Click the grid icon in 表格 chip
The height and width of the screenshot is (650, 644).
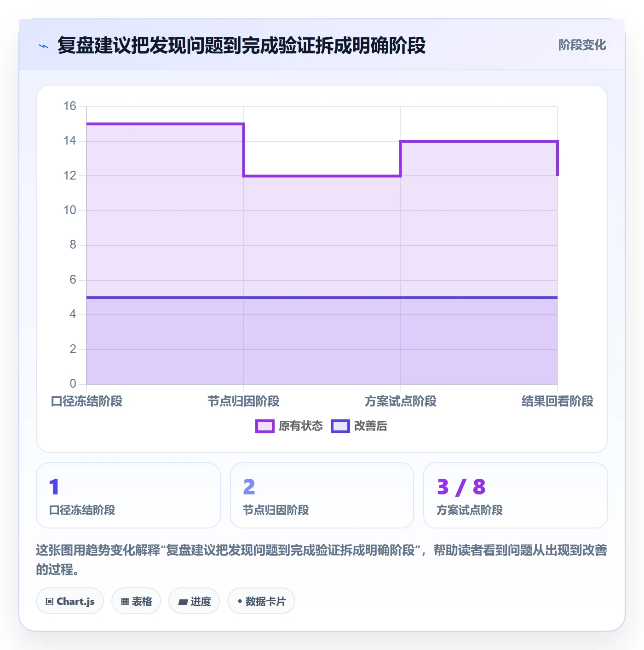pyautogui.click(x=125, y=601)
